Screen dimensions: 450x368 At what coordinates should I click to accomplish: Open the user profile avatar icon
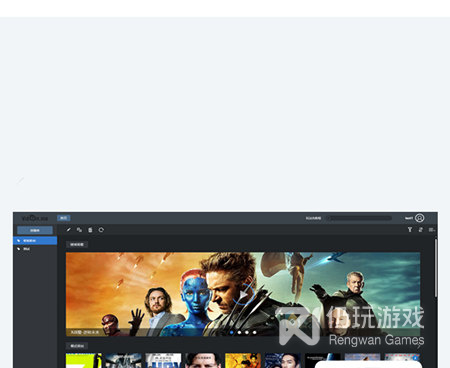419,218
